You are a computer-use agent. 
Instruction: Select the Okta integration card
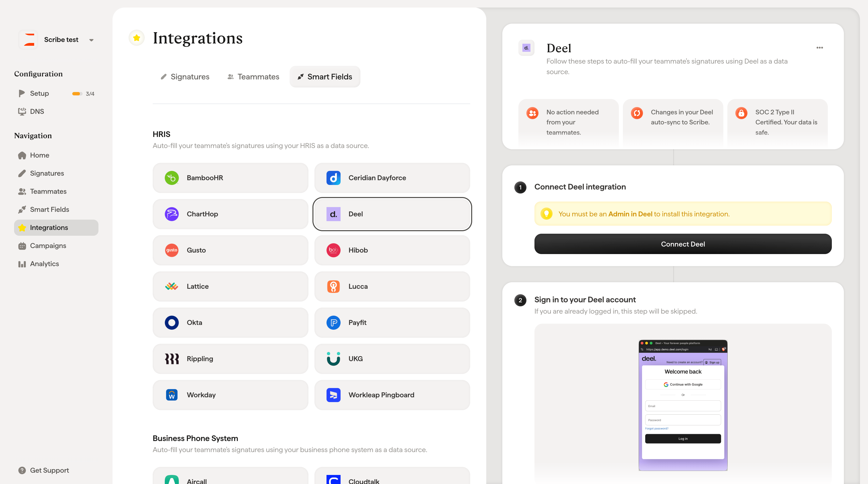click(x=231, y=323)
